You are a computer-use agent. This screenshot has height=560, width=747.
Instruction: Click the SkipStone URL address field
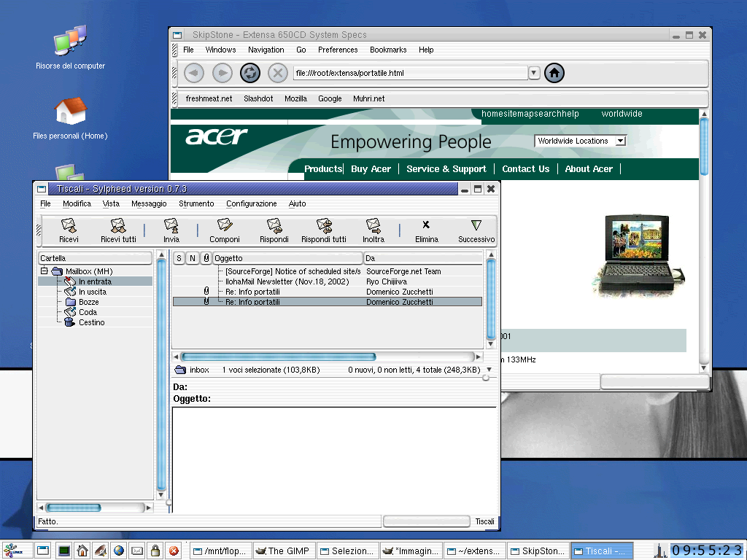click(410, 73)
